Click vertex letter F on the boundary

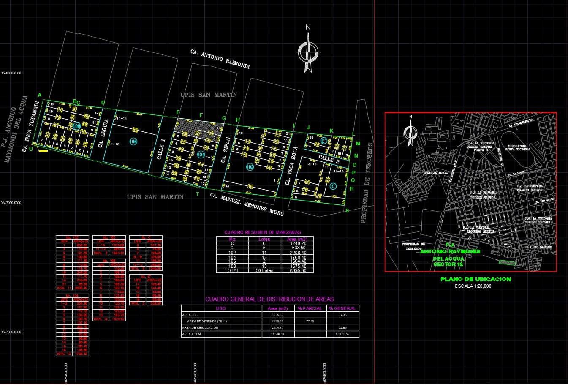point(201,115)
